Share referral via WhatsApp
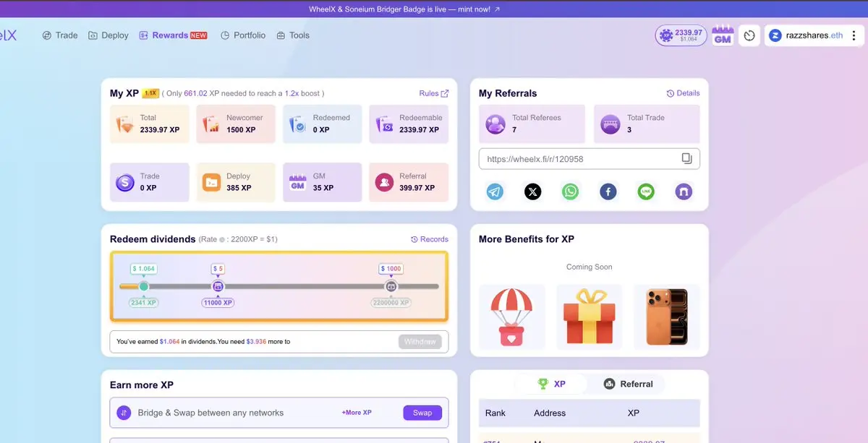868x443 pixels. coord(571,192)
